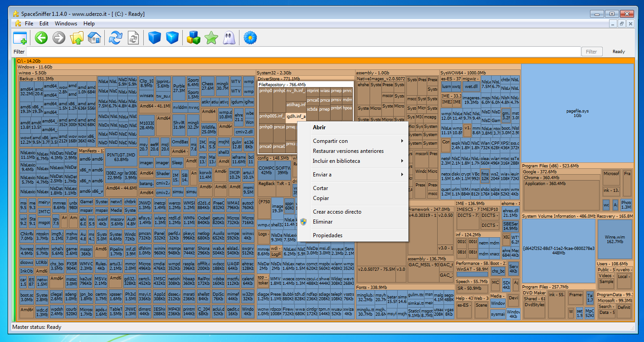
Task: Expand the Compartir con submenu arrow
Action: coord(402,141)
